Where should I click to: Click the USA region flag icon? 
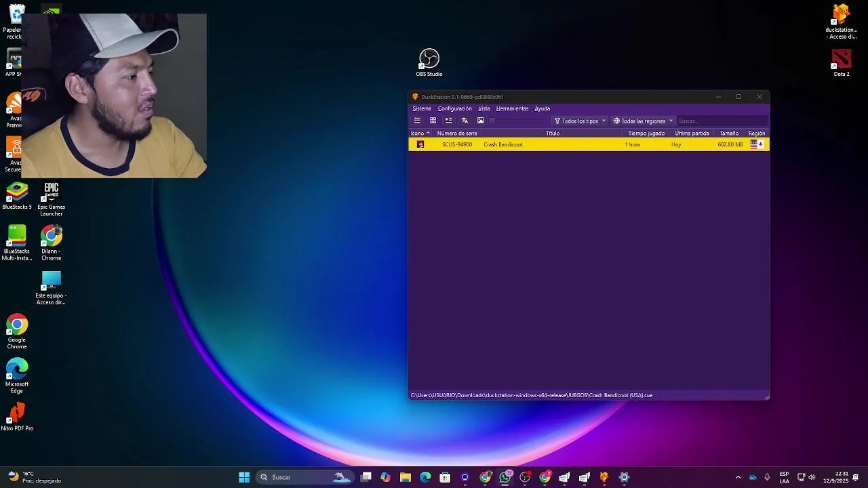[x=757, y=144]
